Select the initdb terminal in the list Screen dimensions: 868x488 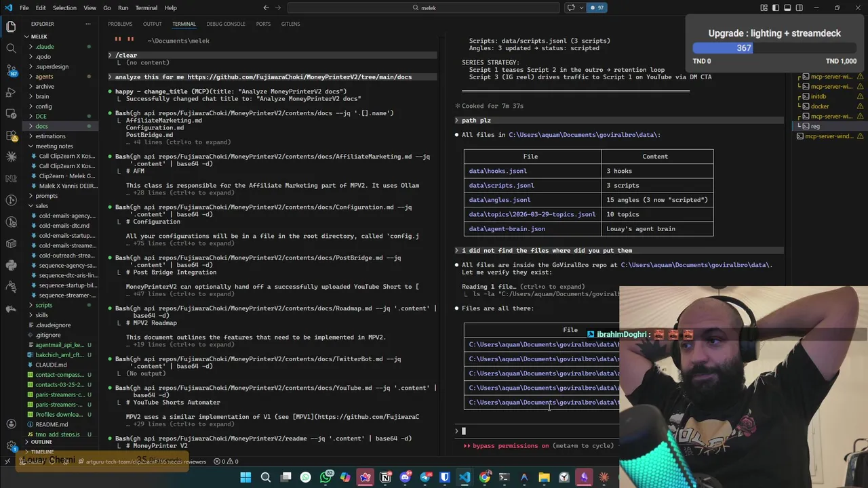(x=818, y=96)
